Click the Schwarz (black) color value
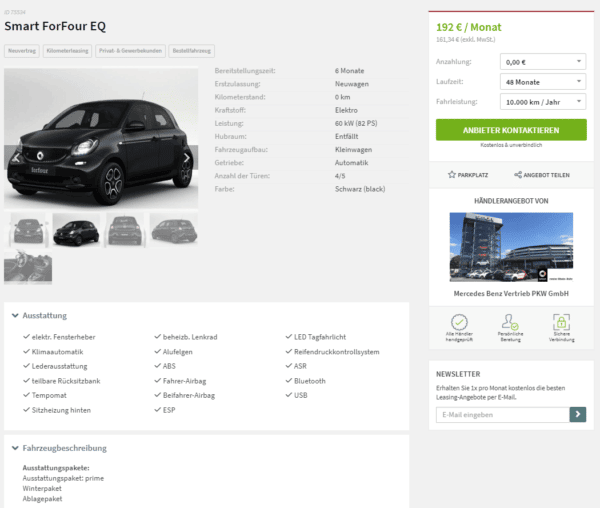The height and width of the screenshot is (508, 600). click(x=360, y=189)
